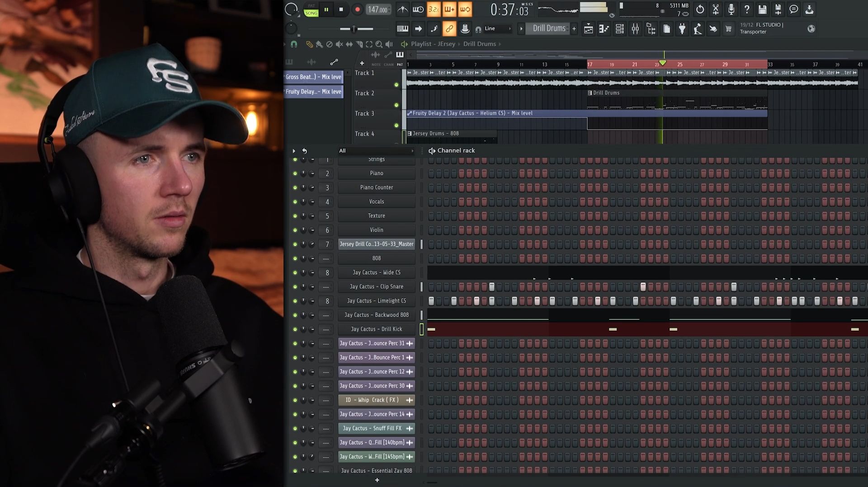The width and height of the screenshot is (868, 487).
Task: Select the ID - Whip Crack ( FX ) channel
Action: [x=376, y=400]
